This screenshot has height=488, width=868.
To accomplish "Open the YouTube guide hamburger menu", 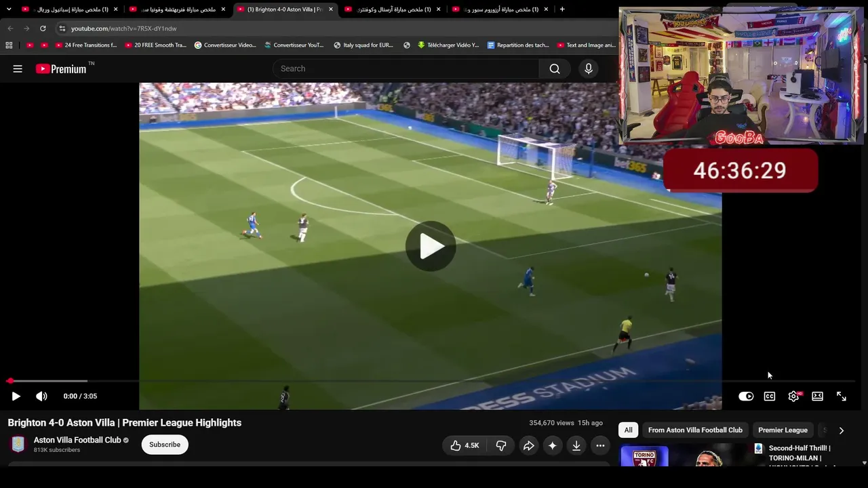I will [x=18, y=68].
